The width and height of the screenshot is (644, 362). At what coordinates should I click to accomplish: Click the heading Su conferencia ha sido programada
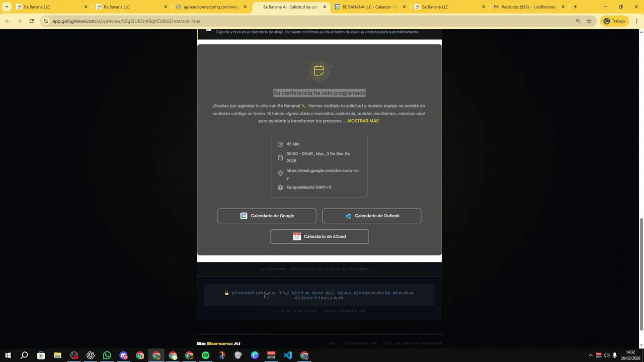pyautogui.click(x=319, y=93)
